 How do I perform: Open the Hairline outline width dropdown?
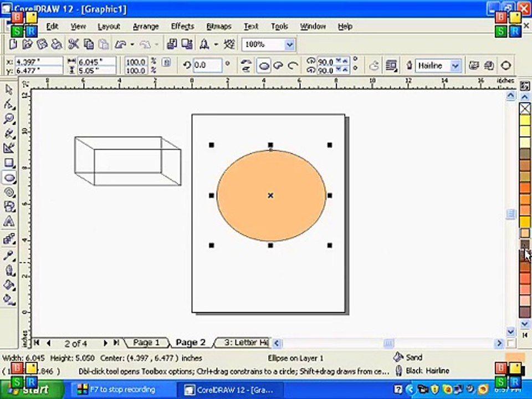tap(456, 65)
